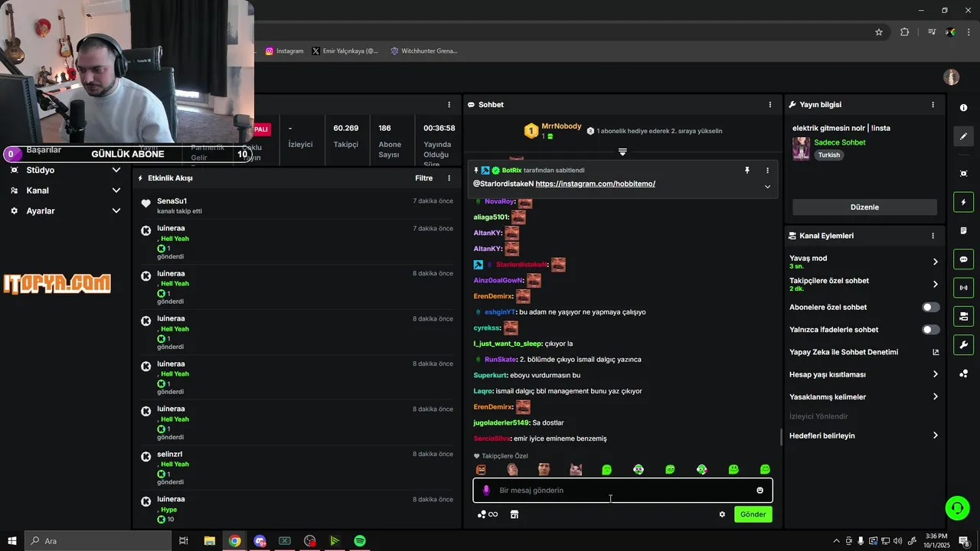
Task: Toggle Abonelere özel sohbet switch
Action: (x=930, y=307)
